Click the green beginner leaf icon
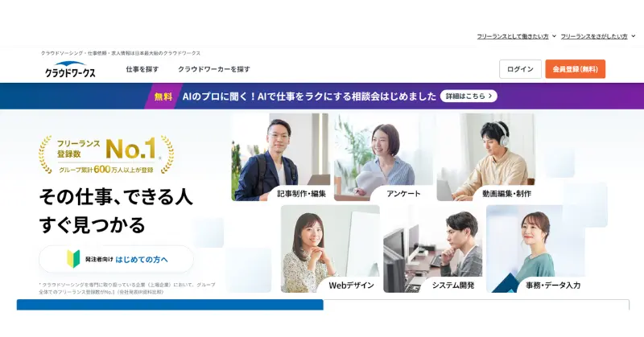Screen dimensions: 644x337 point(73,259)
